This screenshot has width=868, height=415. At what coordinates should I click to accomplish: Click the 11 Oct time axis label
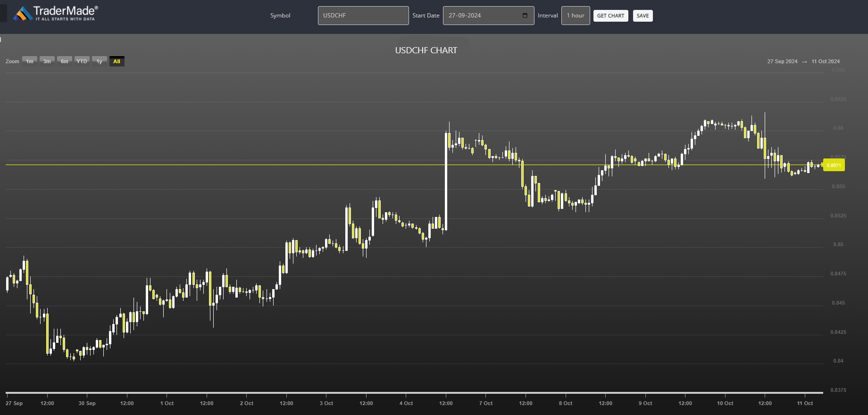805,403
